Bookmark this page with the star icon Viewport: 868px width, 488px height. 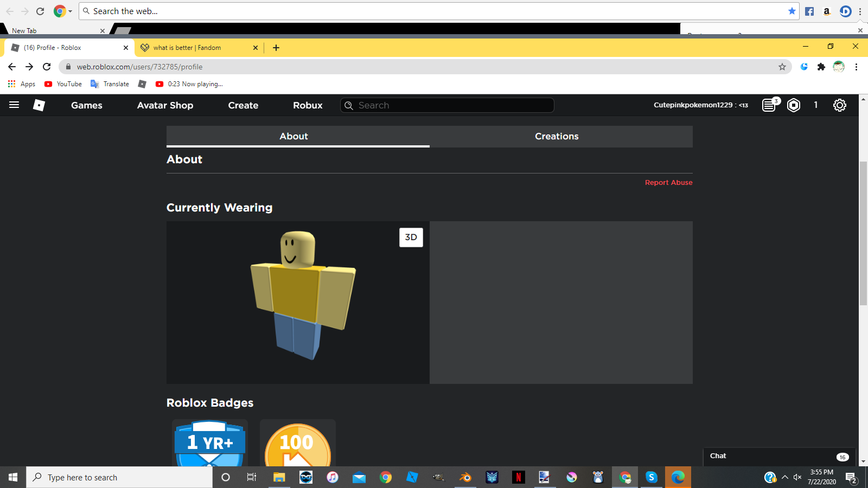click(782, 67)
